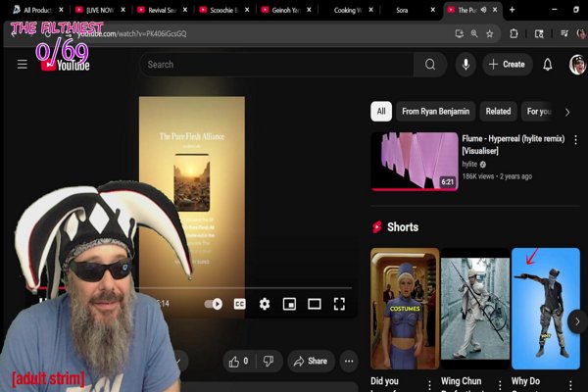Click the cast/install icon in address bar
Screen dimensions: 588x392
pyautogui.click(x=459, y=34)
